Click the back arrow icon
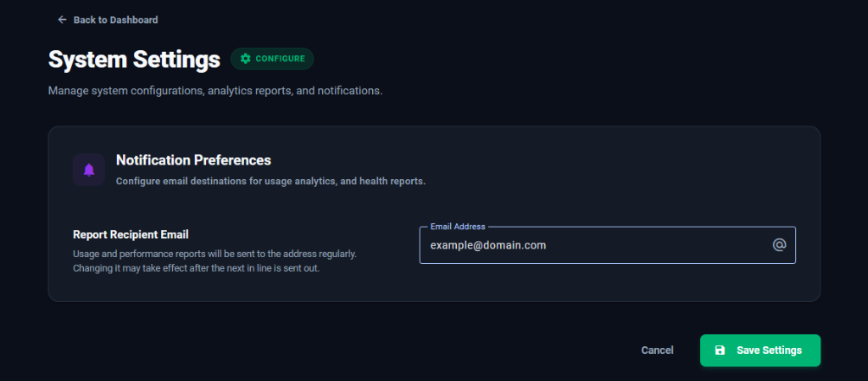This screenshot has height=381, width=868. click(x=62, y=20)
